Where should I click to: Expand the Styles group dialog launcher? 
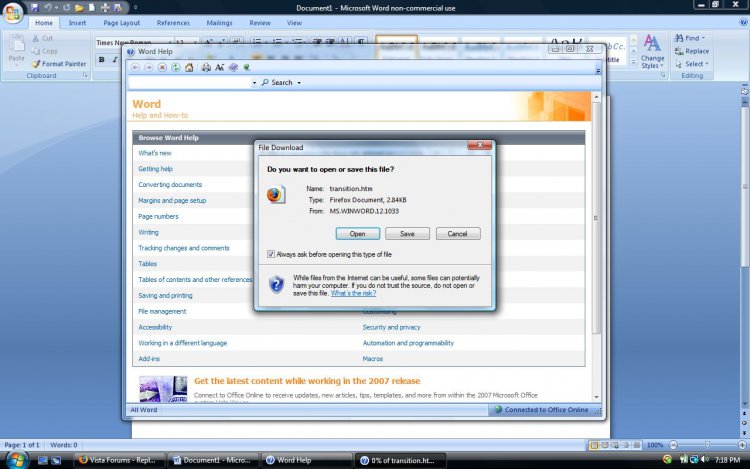click(x=663, y=76)
